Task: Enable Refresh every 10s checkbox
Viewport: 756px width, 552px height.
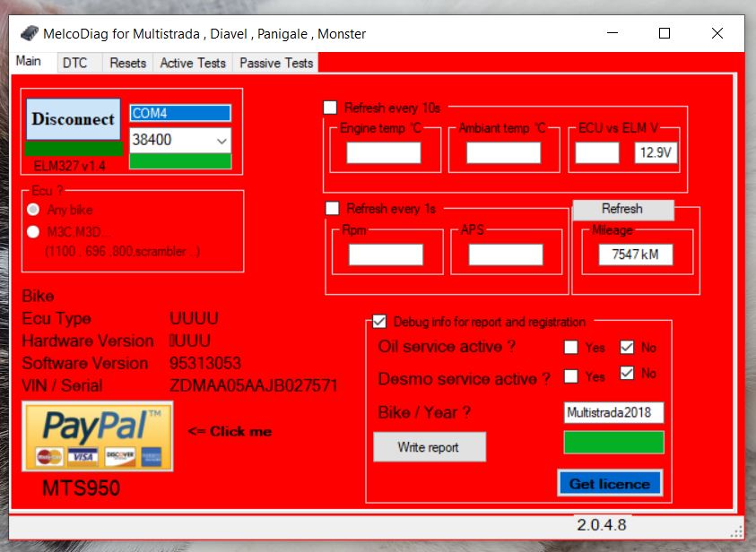Action: point(331,108)
